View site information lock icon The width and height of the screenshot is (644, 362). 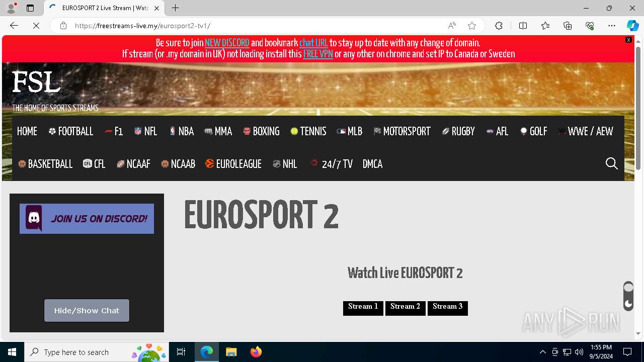[63, 26]
